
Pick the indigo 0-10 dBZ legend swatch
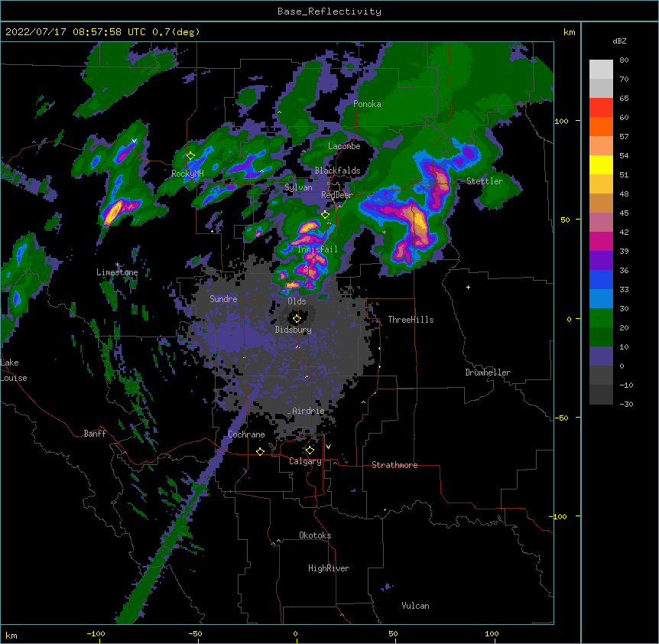601,356
